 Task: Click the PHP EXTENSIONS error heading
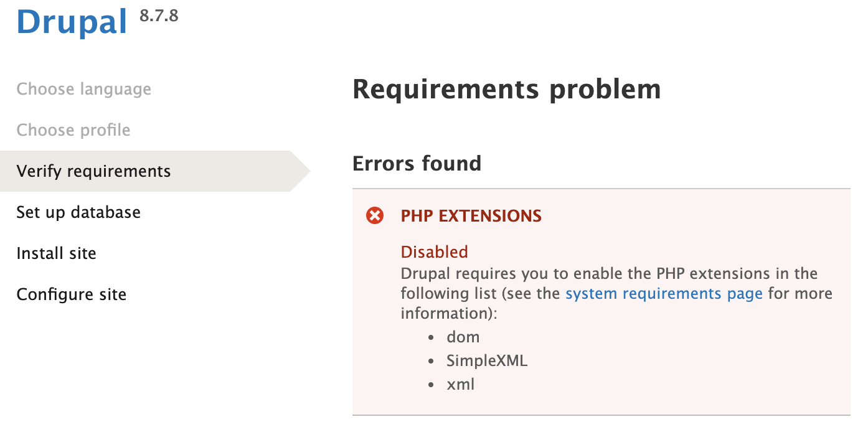pos(471,216)
